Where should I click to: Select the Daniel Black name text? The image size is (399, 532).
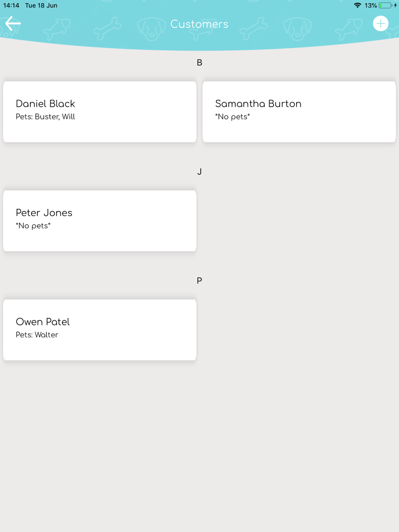coord(45,104)
